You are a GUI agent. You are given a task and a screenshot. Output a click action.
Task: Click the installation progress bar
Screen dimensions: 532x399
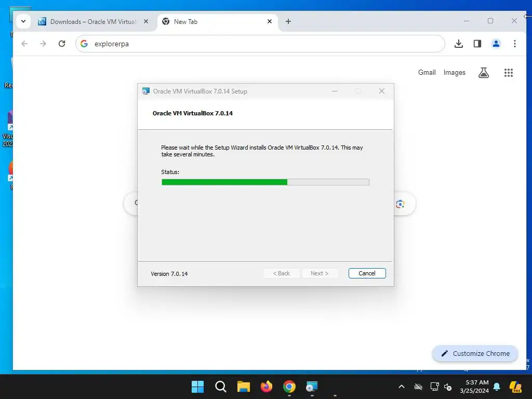(265, 182)
